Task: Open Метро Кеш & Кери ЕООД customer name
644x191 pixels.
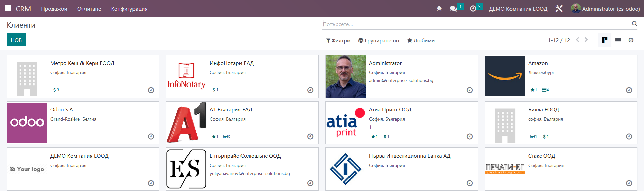Action: (x=82, y=63)
